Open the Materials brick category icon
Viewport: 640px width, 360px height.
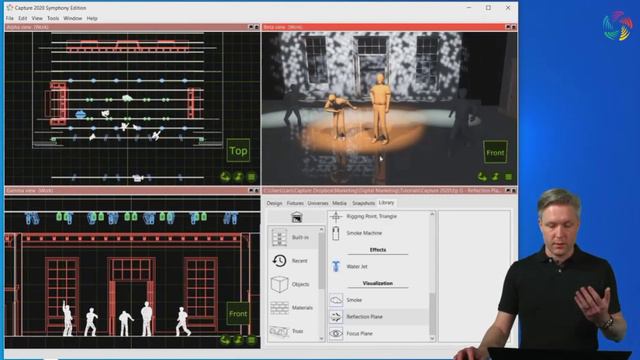tap(279, 308)
